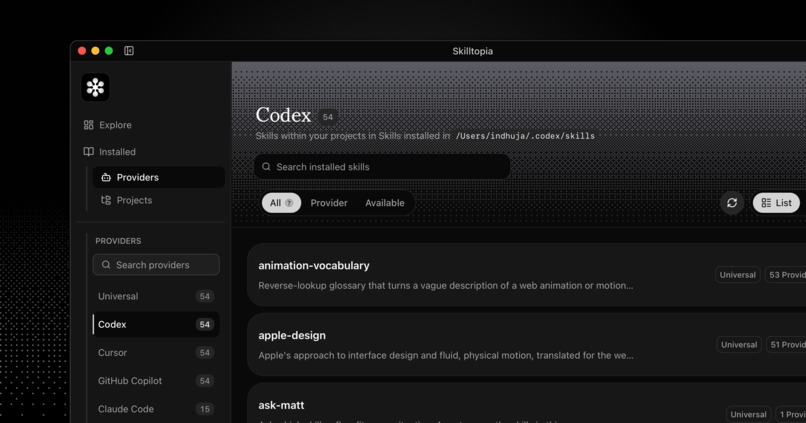Click the /Users/indhuja/.codex/skills path
Image resolution: width=806 pixels, height=423 pixels.
tap(525, 136)
